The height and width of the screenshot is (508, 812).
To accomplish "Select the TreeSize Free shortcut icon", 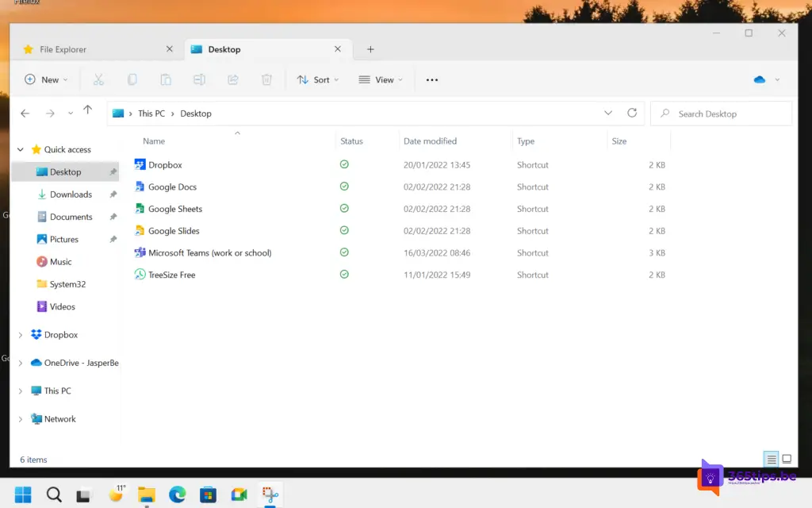I will pos(140,274).
